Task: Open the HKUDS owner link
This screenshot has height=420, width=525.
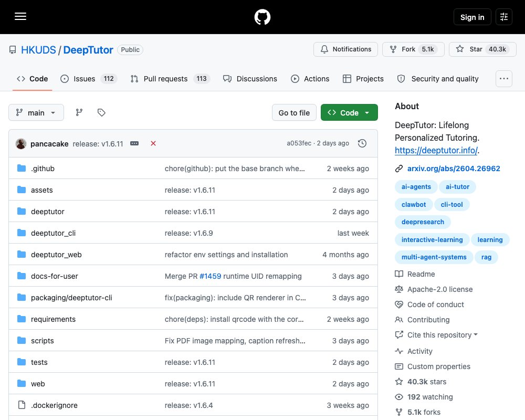Action: coord(38,50)
